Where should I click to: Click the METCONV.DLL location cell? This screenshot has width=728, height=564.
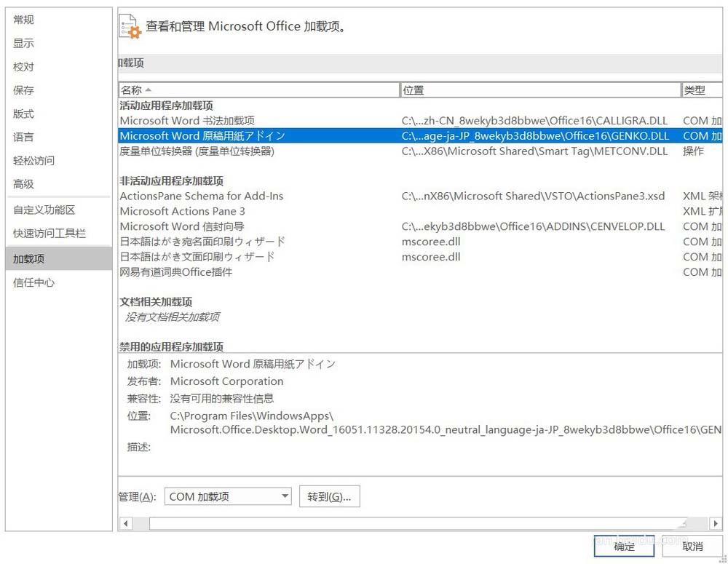(x=534, y=151)
